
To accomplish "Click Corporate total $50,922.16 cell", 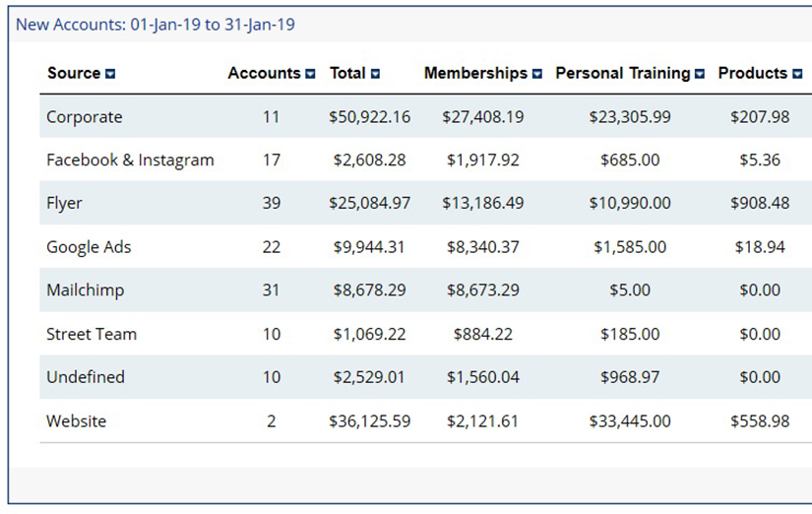I will click(370, 117).
